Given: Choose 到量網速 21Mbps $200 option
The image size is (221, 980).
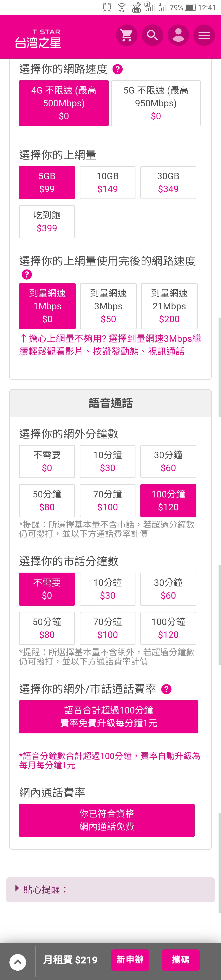Looking at the screenshot, I should pyautogui.click(x=169, y=306).
